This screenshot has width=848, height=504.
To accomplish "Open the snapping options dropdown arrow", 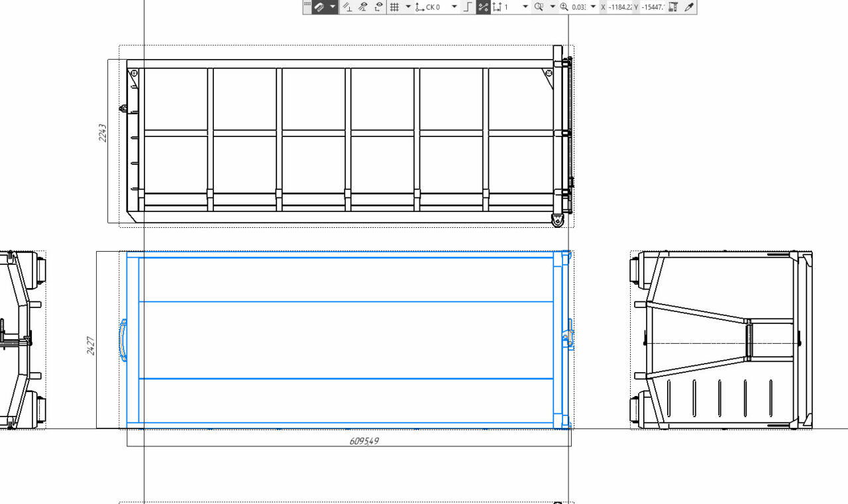I will (x=333, y=7).
